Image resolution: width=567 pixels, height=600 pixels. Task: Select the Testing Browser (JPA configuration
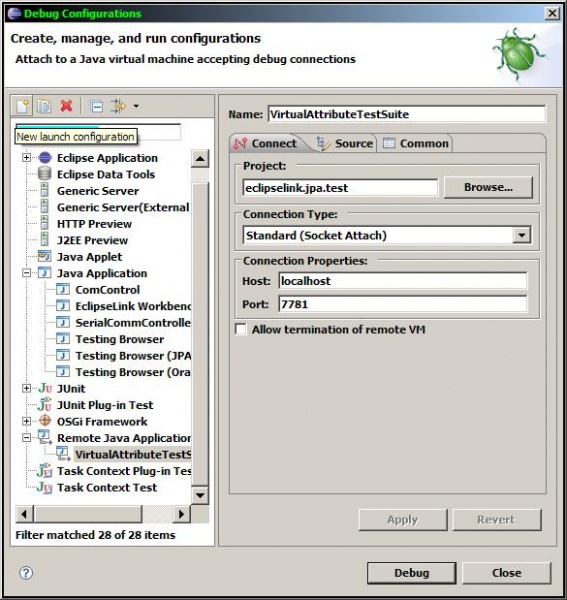133,355
